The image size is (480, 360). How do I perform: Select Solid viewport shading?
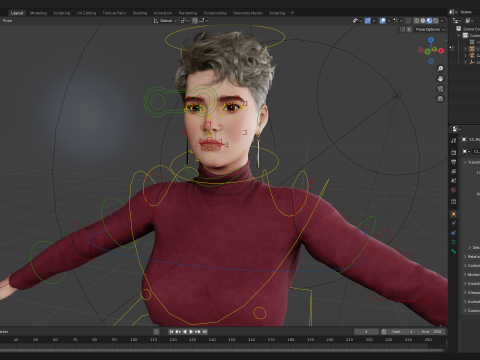click(x=423, y=21)
